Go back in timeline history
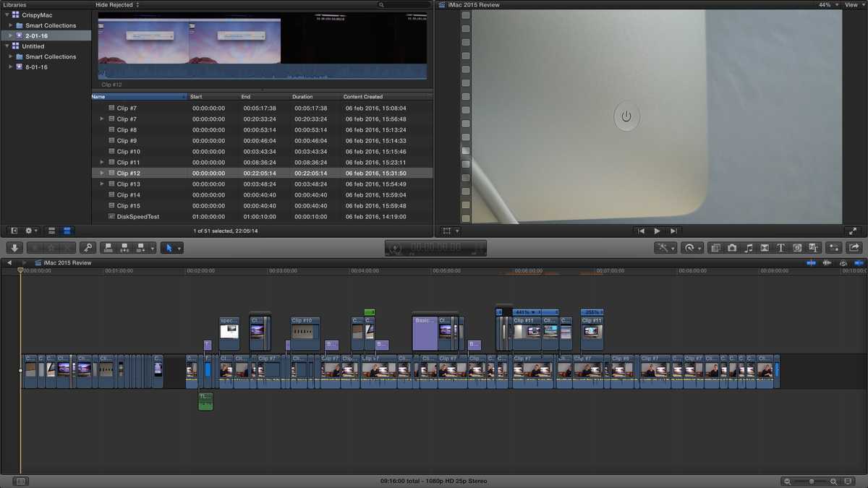 click(9, 262)
